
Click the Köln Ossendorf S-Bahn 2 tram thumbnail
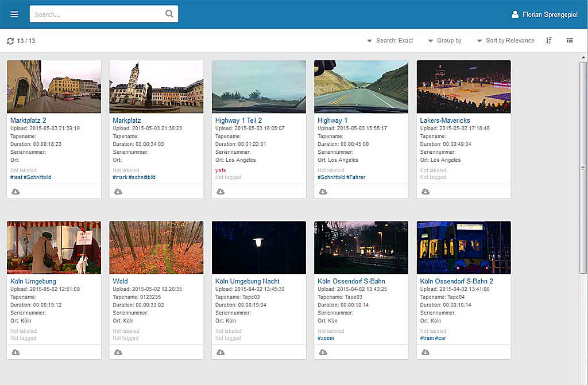coord(464,247)
